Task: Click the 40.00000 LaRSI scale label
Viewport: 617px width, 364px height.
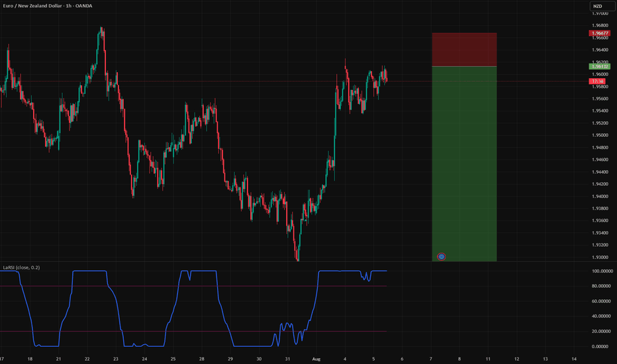Action: [x=602, y=316]
